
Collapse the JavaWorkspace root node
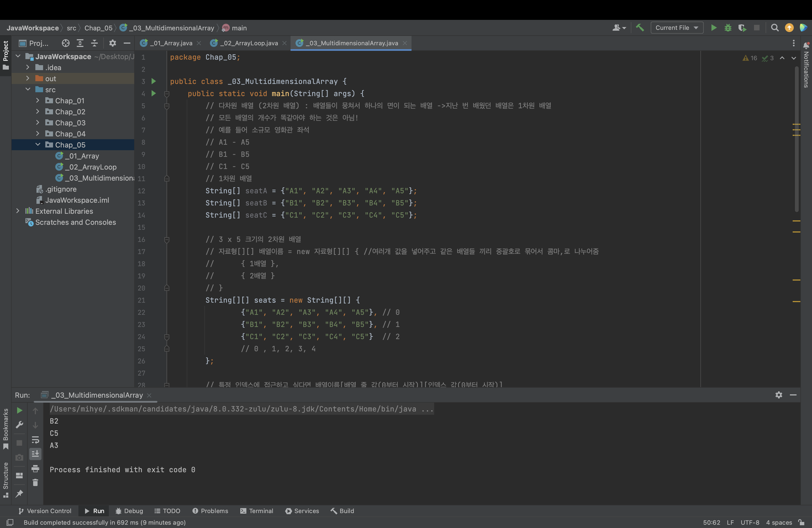[x=18, y=56]
